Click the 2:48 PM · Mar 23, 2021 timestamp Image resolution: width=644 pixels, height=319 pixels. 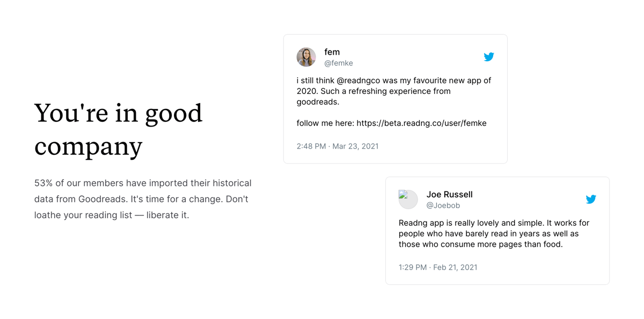pyautogui.click(x=337, y=146)
